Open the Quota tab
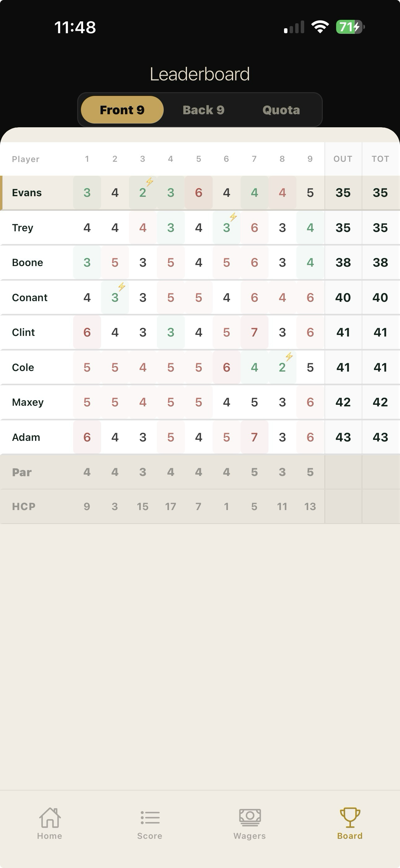The image size is (400, 868). point(282,110)
